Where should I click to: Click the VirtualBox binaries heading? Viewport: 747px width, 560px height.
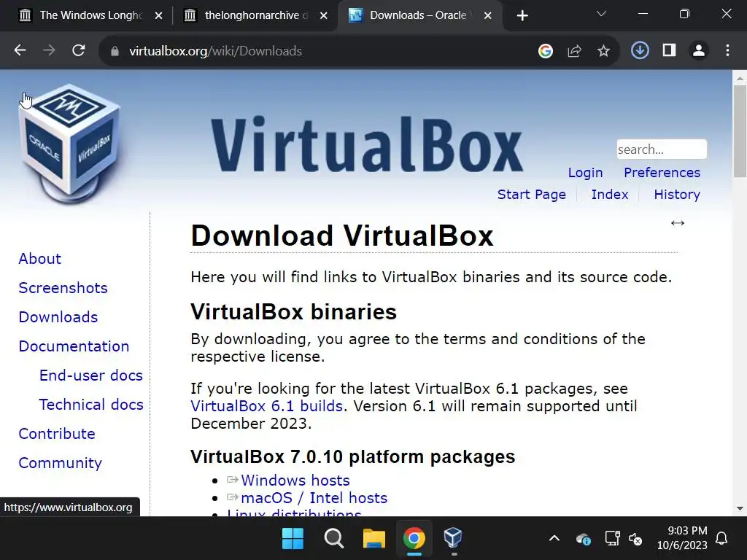click(x=293, y=312)
